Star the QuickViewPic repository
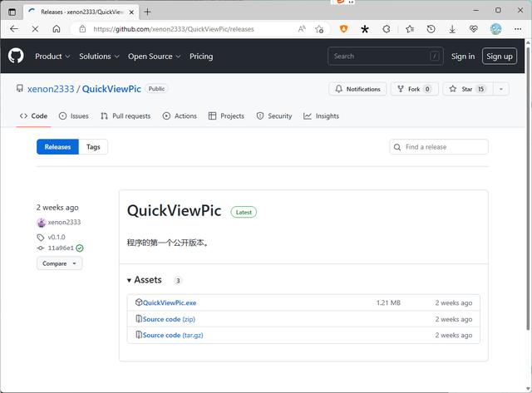This screenshot has width=532, height=393. pyautogui.click(x=467, y=89)
